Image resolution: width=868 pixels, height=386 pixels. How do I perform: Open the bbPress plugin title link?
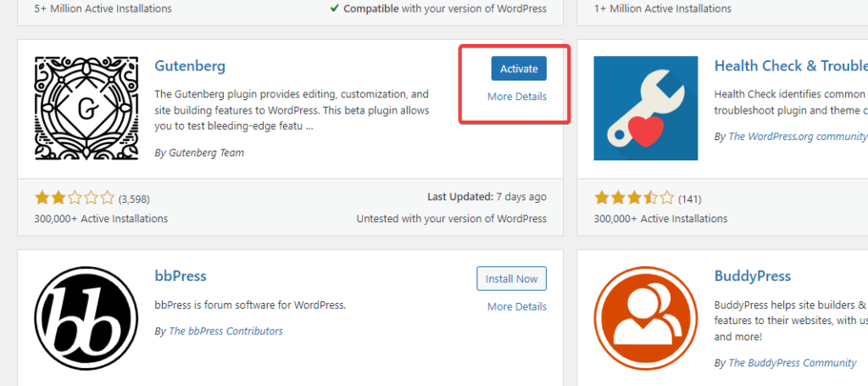(181, 276)
